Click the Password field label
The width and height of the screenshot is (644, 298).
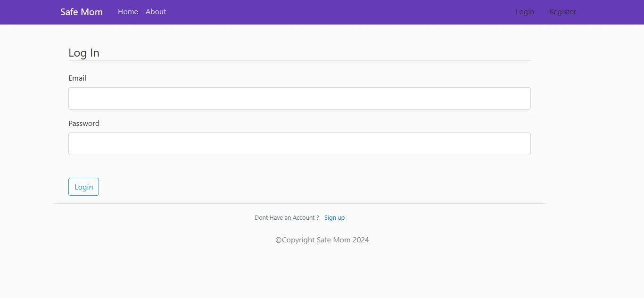84,124
